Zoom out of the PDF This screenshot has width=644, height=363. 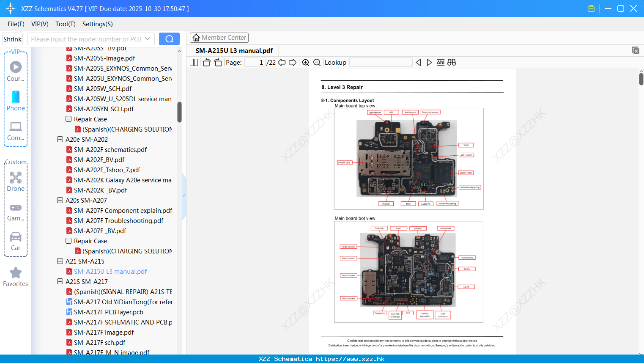tap(317, 62)
